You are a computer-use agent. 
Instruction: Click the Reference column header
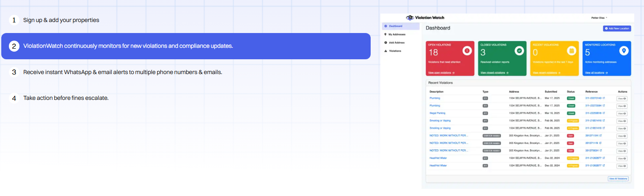coord(592,91)
